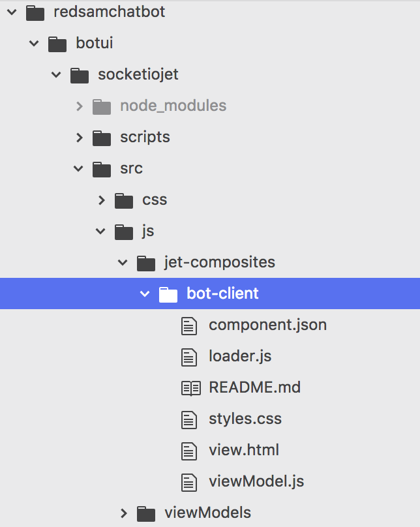Select the botui folder label
Screen dimensions: 420x527
coord(94,43)
